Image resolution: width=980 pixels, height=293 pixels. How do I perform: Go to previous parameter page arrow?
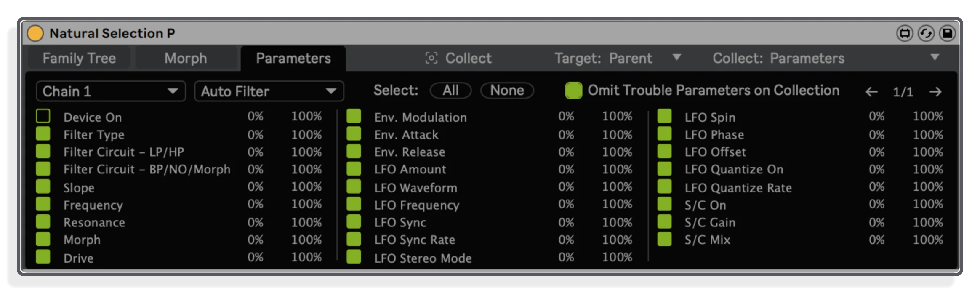tap(871, 92)
